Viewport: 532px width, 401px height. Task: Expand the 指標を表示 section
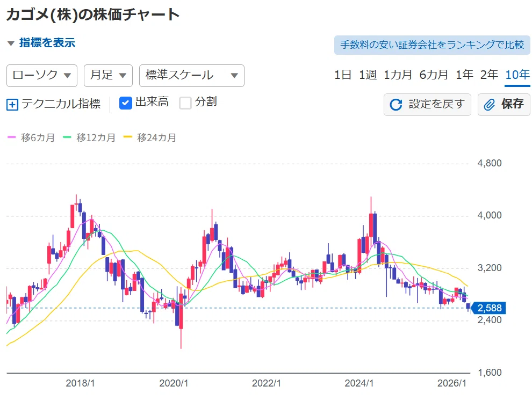(x=41, y=43)
